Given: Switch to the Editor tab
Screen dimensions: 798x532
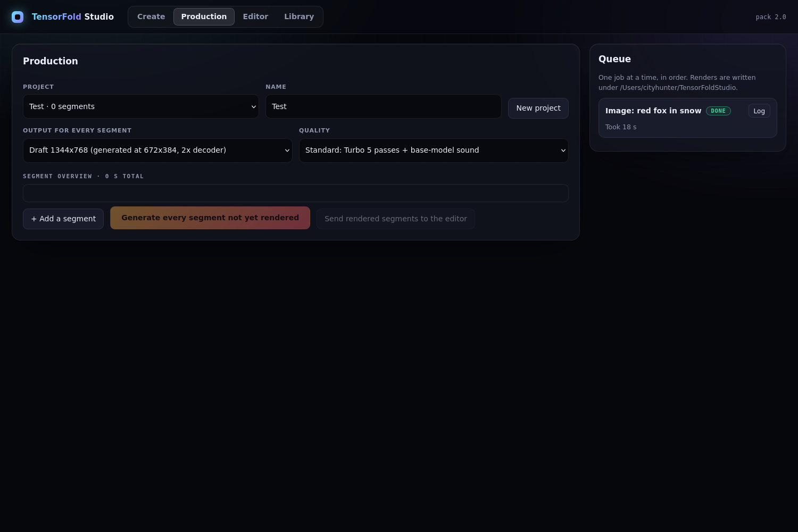Looking at the screenshot, I should [x=255, y=16].
